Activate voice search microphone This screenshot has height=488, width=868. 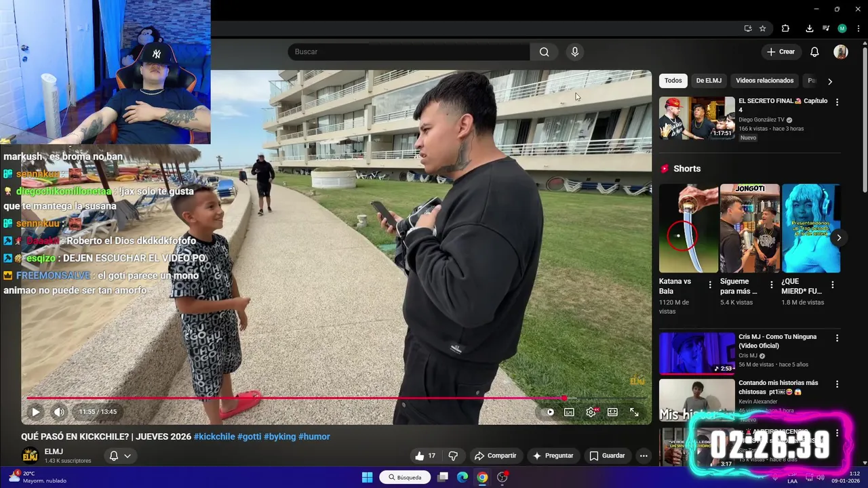575,52
